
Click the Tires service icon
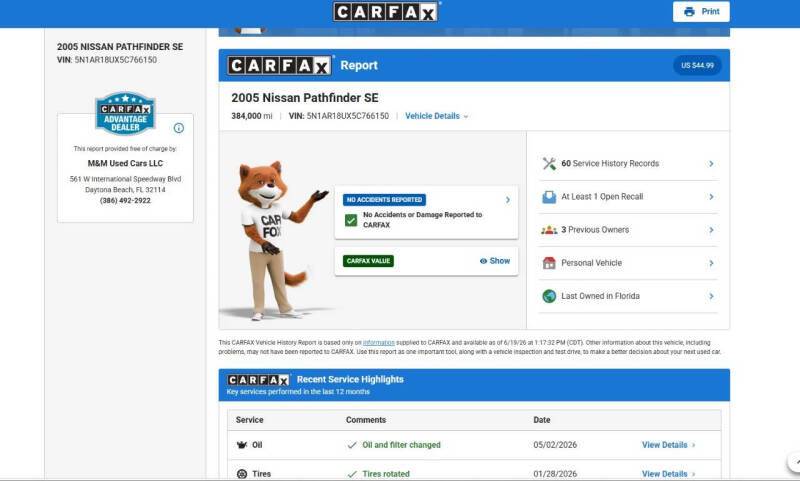click(242, 474)
